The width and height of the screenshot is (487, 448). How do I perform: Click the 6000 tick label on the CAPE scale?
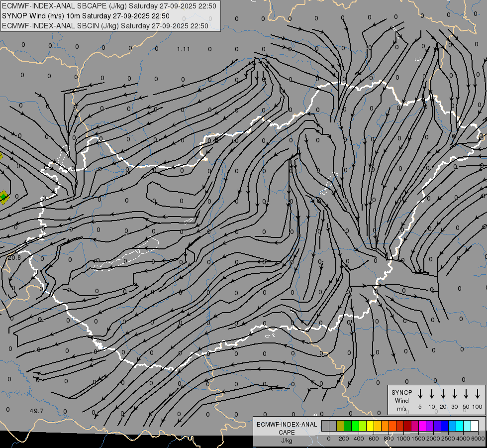click(x=478, y=439)
